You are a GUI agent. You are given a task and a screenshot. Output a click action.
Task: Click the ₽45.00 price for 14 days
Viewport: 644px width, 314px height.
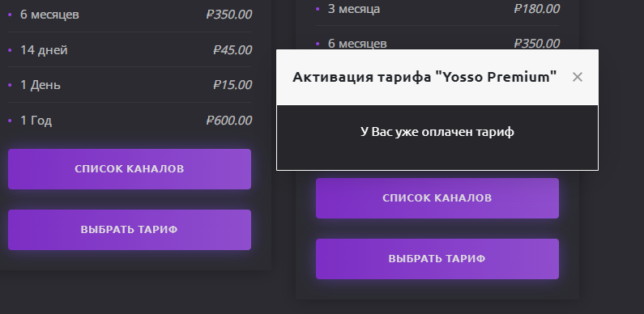(232, 50)
